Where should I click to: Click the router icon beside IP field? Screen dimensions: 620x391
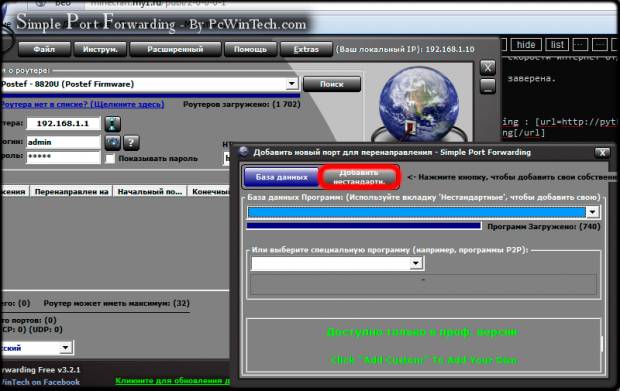click(113, 124)
